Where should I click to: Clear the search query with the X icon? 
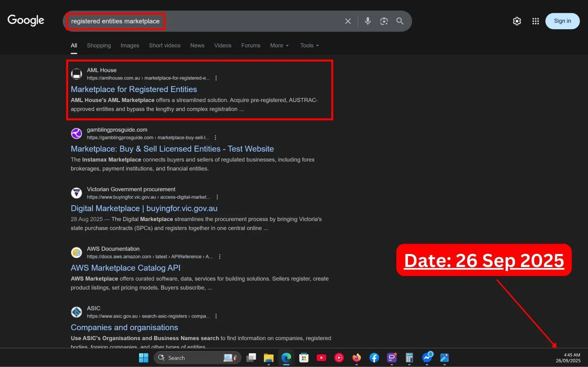pyautogui.click(x=348, y=21)
